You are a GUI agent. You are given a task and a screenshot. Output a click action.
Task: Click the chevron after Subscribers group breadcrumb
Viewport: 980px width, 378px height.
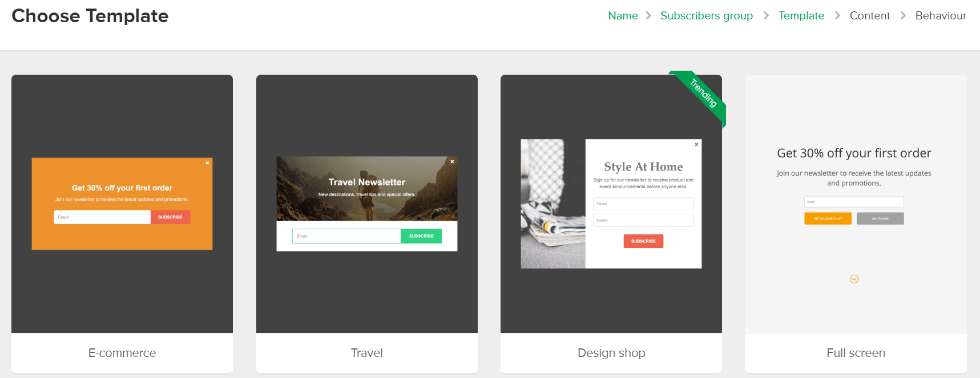tap(766, 16)
